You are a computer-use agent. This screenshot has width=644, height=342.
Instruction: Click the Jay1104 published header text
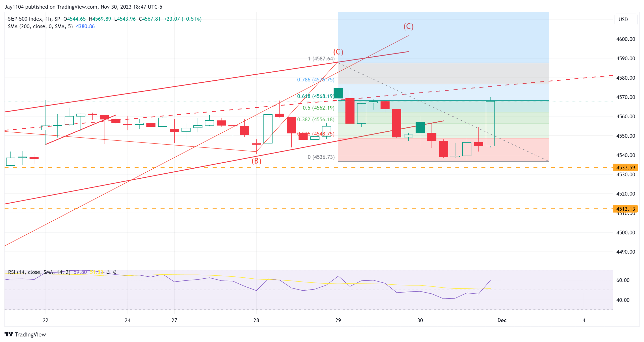[83, 7]
